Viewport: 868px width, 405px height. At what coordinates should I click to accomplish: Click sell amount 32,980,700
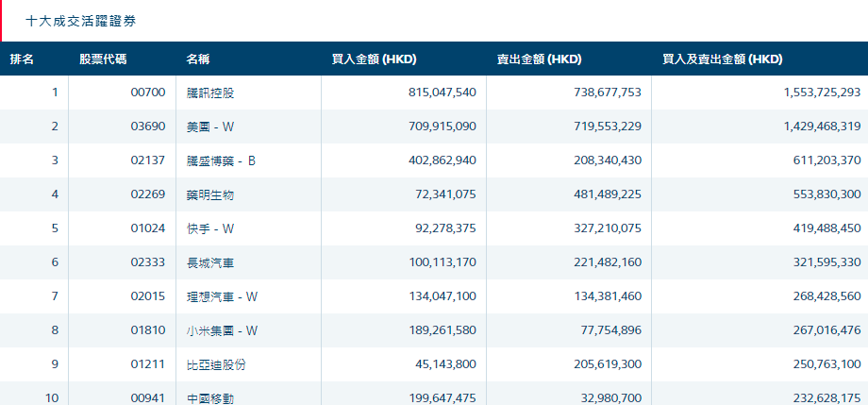click(611, 397)
